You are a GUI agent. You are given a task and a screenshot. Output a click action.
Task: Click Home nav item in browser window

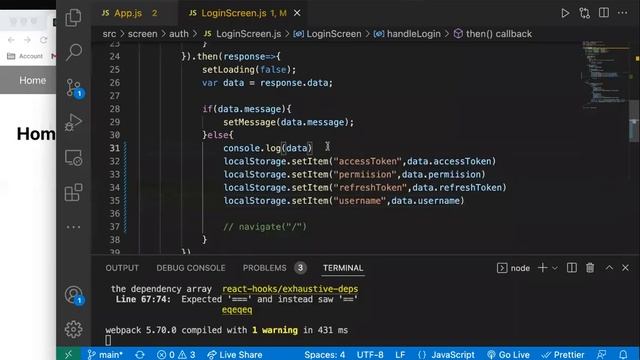coord(32,80)
